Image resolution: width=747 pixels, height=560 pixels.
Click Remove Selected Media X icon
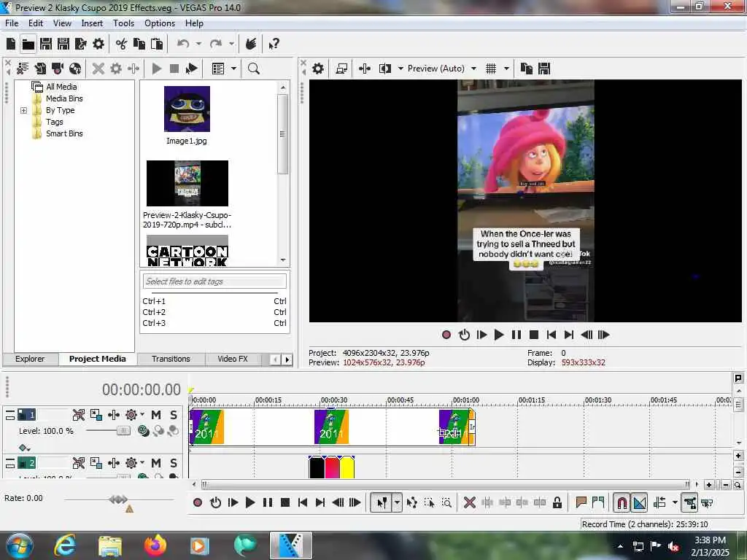(x=98, y=69)
